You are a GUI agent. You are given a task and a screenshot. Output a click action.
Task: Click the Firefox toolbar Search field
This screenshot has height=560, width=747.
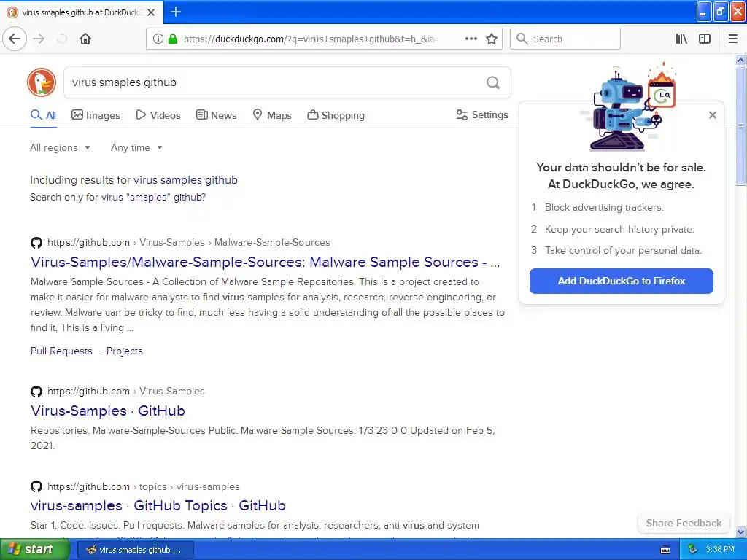(565, 39)
